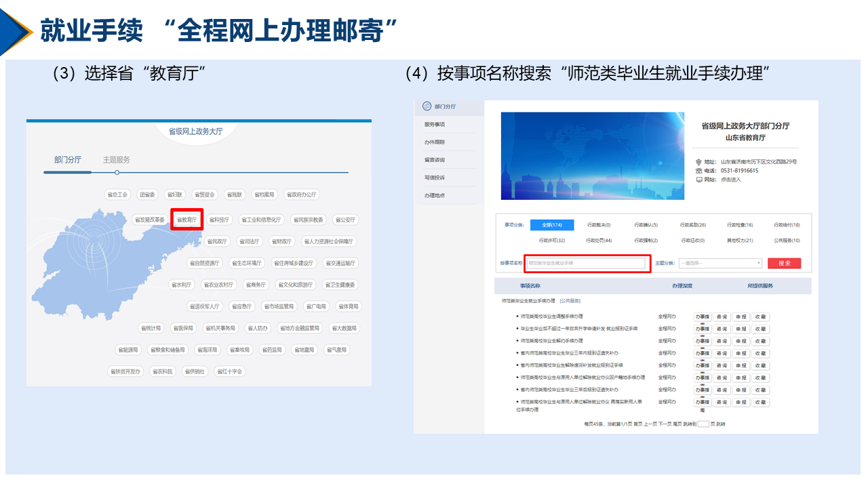This screenshot has height=488, width=868.
Task: Switch to the 主题服务 tab
Action: tap(117, 160)
